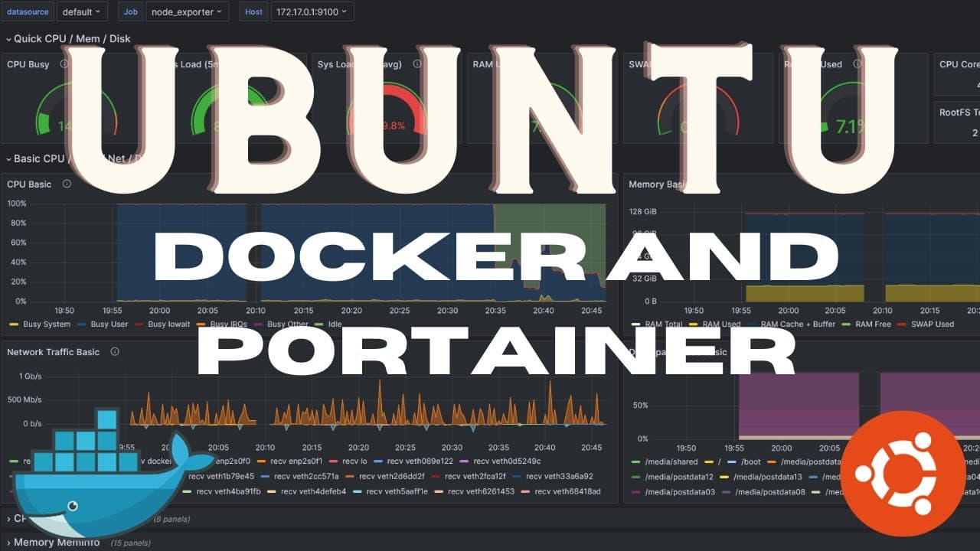
Task: Open the node_exporter Job dropdown
Action: coord(187,11)
